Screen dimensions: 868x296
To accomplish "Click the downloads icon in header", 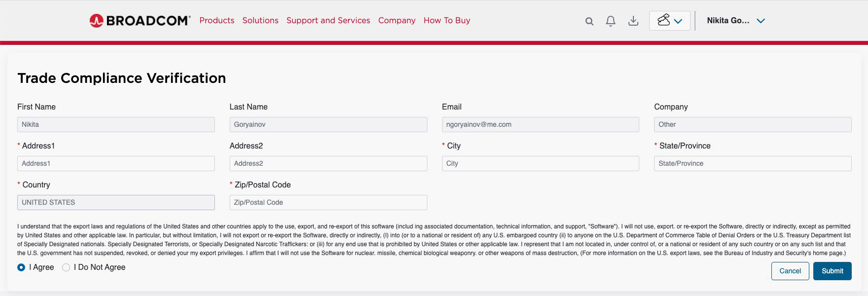I will tap(633, 21).
